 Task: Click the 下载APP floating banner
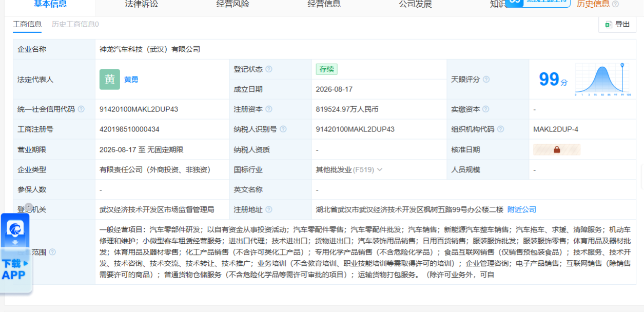point(15,269)
